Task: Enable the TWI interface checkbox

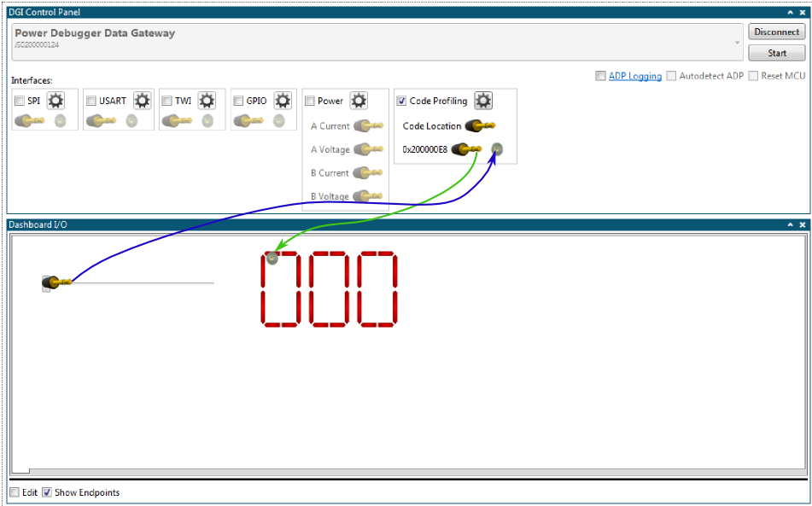Action: (x=166, y=101)
